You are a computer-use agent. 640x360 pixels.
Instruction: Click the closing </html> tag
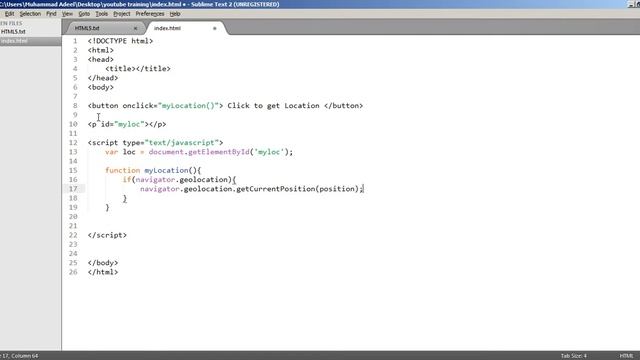[x=103, y=272]
